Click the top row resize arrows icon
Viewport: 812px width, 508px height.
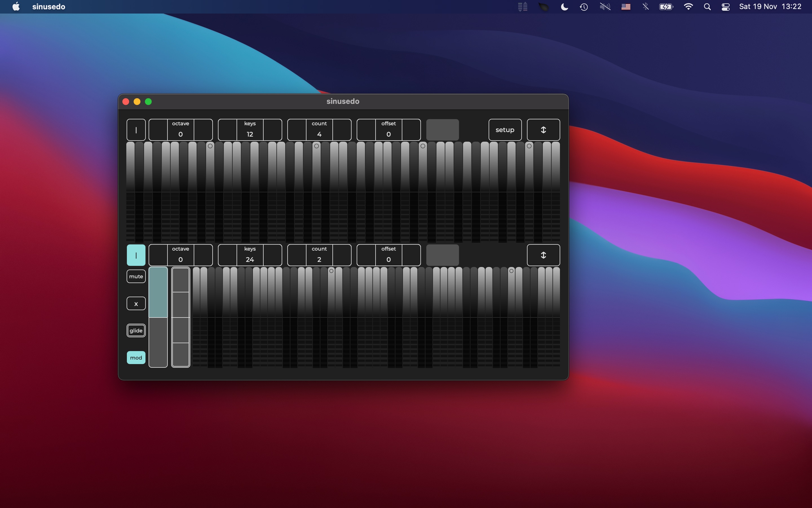click(x=543, y=130)
